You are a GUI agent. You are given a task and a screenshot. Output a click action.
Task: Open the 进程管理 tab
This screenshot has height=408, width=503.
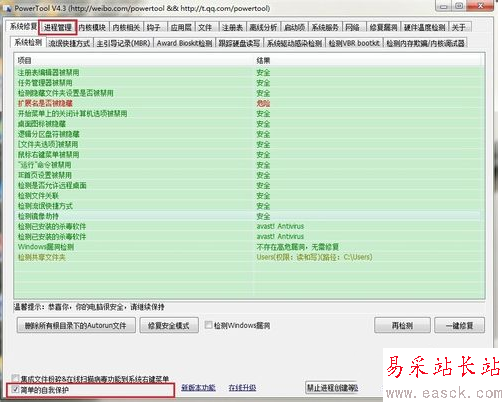coord(57,27)
